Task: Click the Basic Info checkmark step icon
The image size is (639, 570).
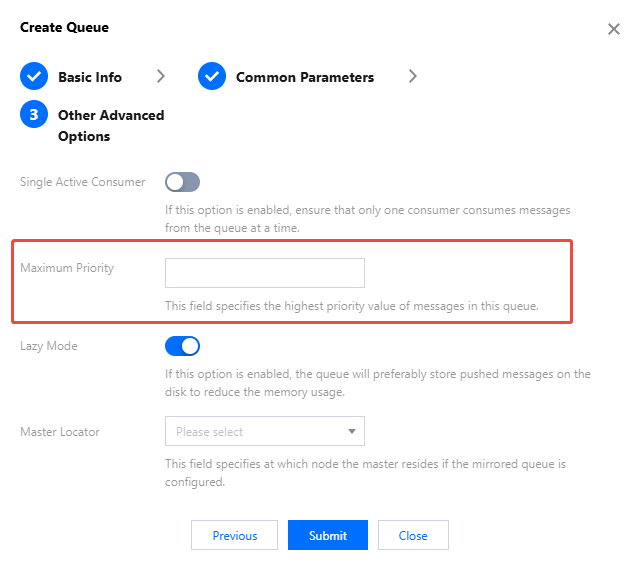Action: [x=34, y=77]
